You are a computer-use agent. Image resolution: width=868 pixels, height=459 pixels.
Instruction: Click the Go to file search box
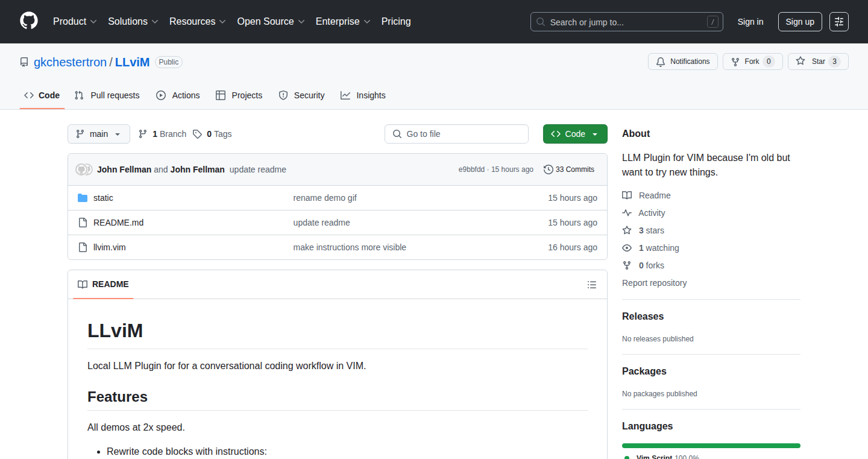pyautogui.click(x=456, y=134)
